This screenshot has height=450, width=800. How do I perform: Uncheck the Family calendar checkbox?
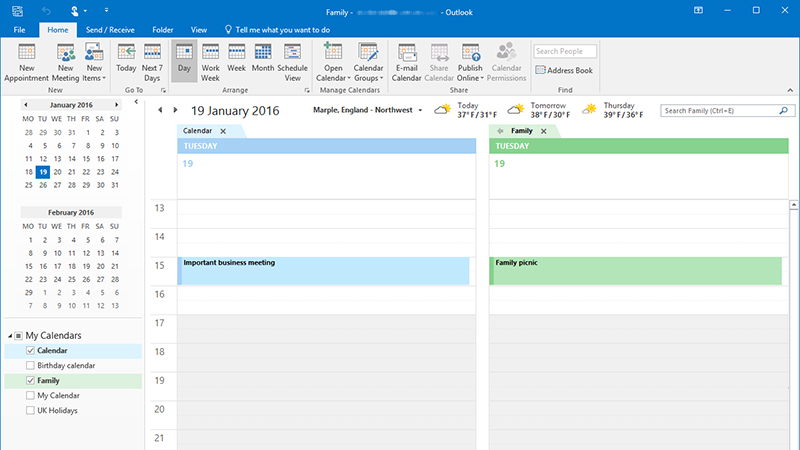coord(30,381)
